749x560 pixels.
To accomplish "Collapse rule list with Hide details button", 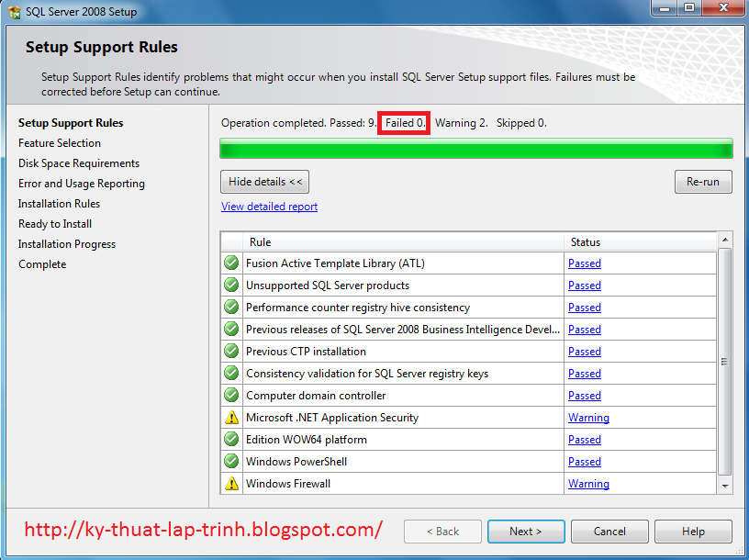I will [264, 182].
